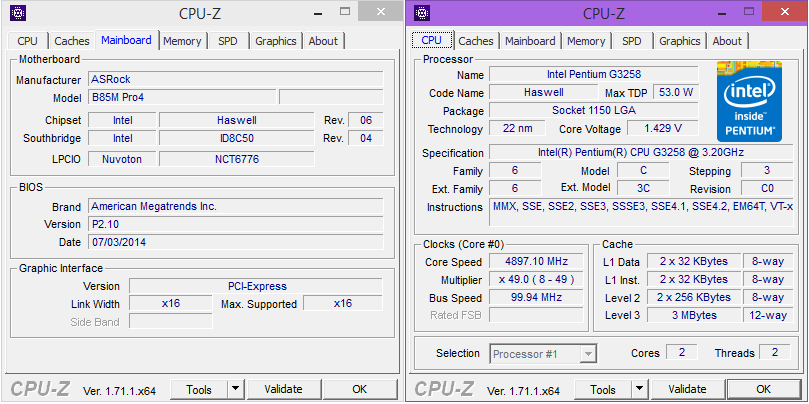The image size is (809, 404).
Task: Open Memory tab in right window
Action: [586, 41]
